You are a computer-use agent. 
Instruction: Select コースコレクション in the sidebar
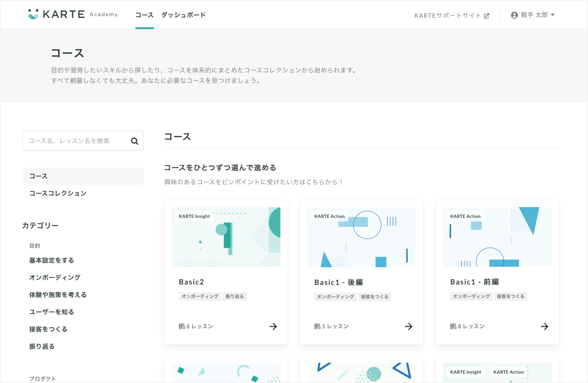click(x=58, y=193)
